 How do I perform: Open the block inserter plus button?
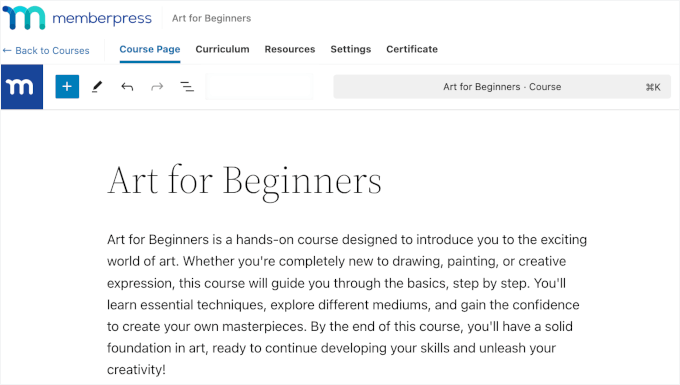coord(67,87)
